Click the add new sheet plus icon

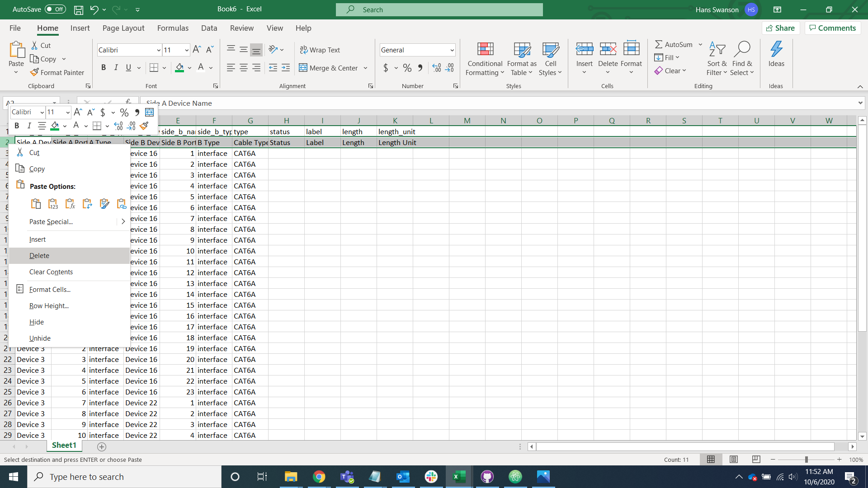(102, 446)
